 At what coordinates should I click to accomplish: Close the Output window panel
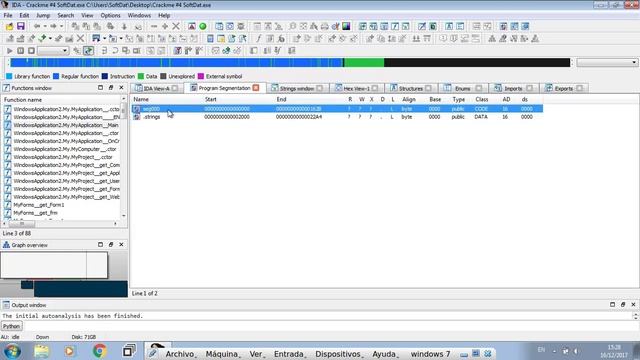[633, 304]
